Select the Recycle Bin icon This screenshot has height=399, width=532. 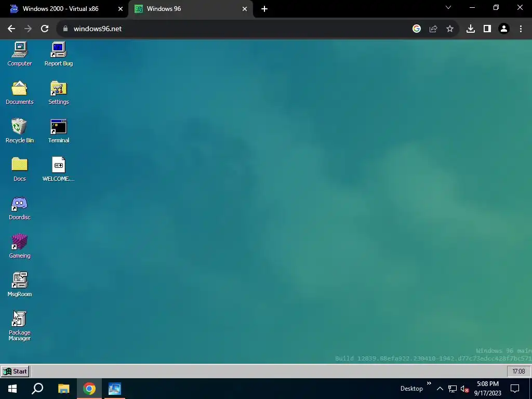tap(20, 131)
